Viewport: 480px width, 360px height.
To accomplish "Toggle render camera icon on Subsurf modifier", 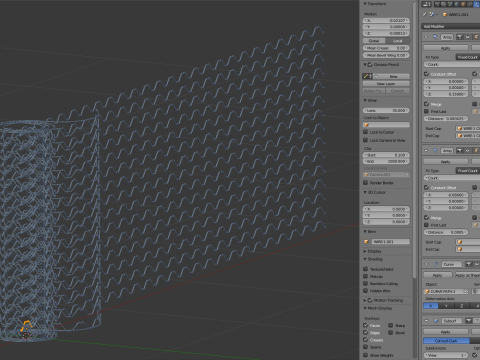I will (x=469, y=321).
